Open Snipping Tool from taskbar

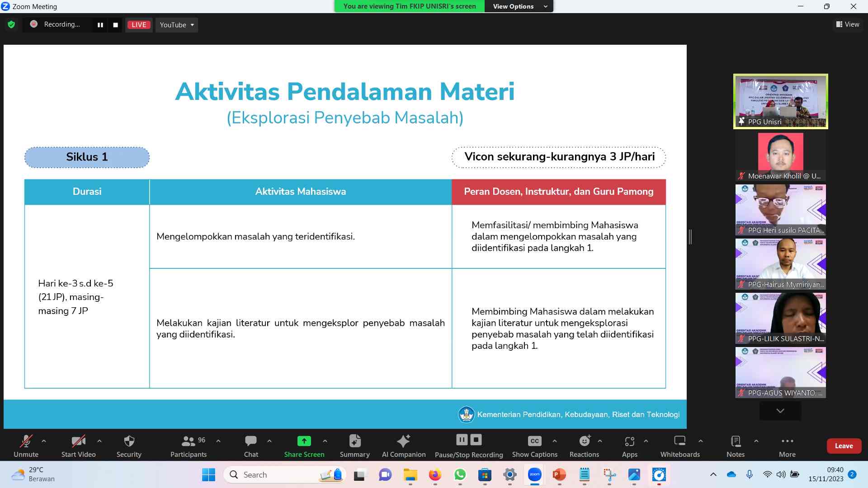(x=609, y=475)
